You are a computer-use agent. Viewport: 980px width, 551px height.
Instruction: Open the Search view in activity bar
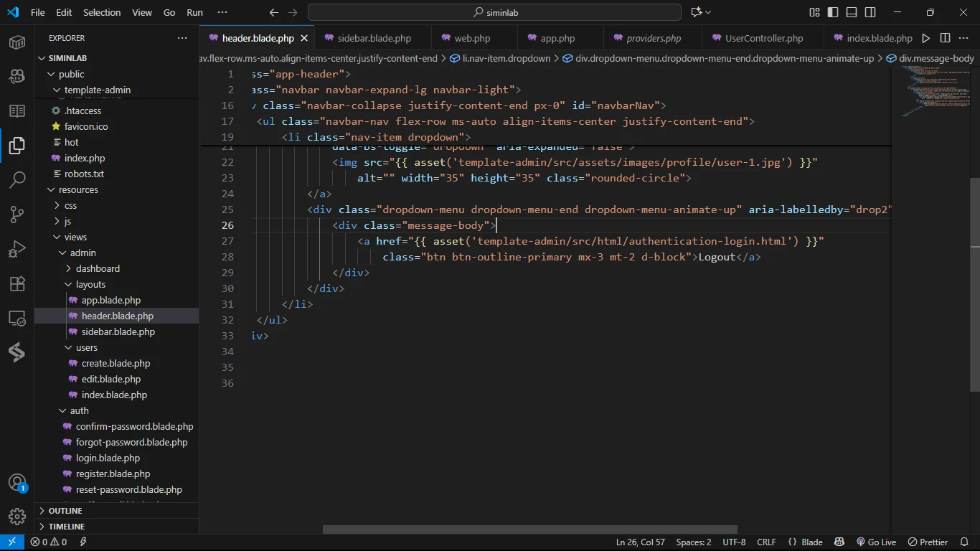coord(17,179)
